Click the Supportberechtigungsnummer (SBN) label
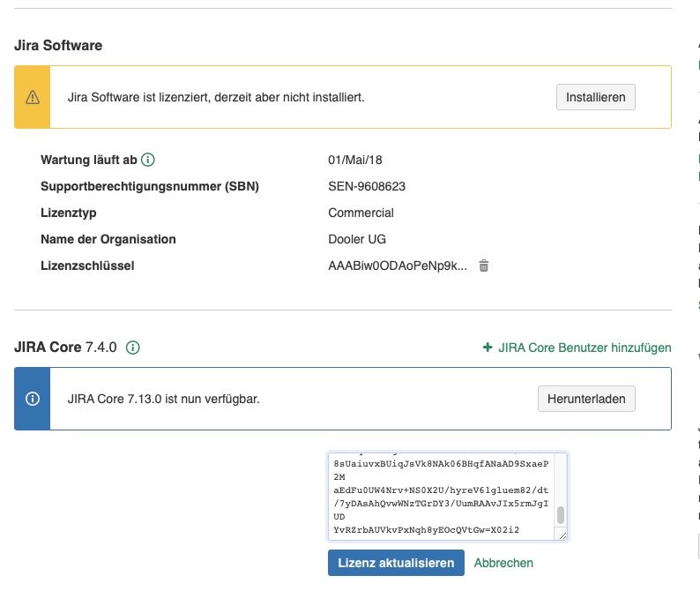Viewport: 700px width, 591px height. (150, 186)
